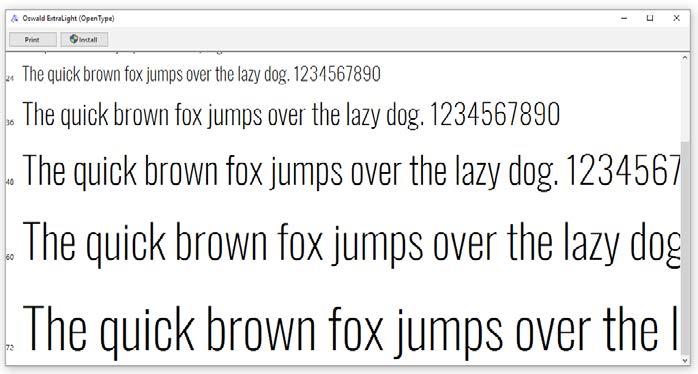
Task: Click the 36 point sample sentence
Action: (291, 115)
